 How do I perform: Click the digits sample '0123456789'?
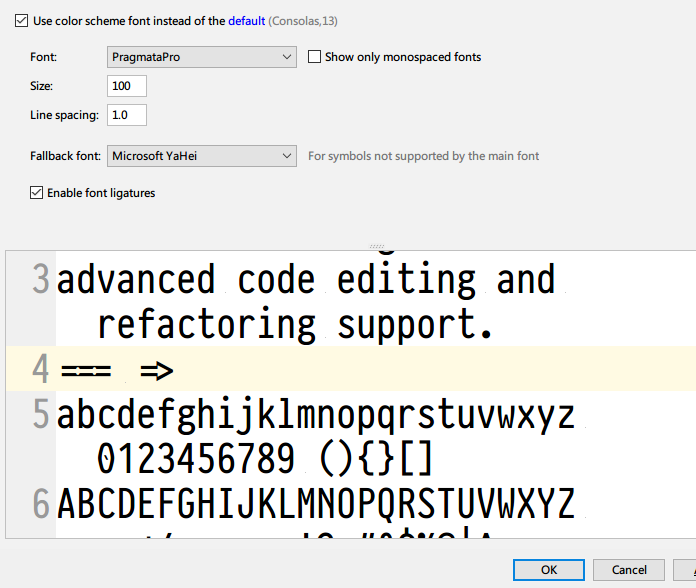[196, 459]
